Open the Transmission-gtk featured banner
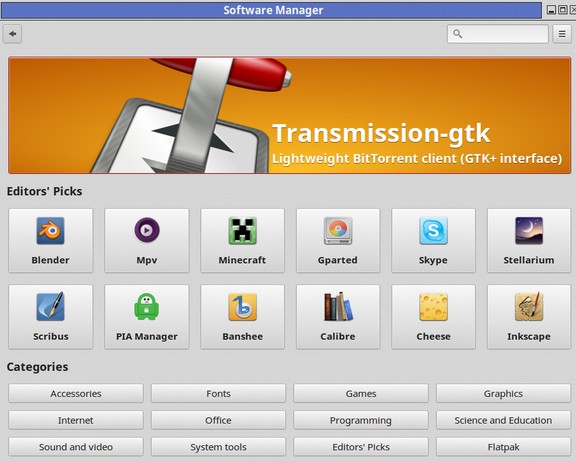Image resolution: width=576 pixels, height=461 pixels. pos(289,115)
